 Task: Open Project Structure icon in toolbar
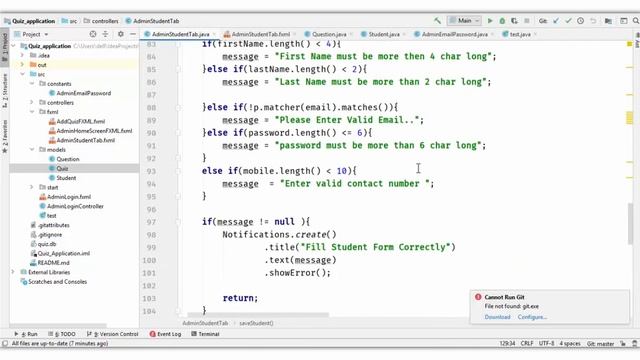click(608, 21)
